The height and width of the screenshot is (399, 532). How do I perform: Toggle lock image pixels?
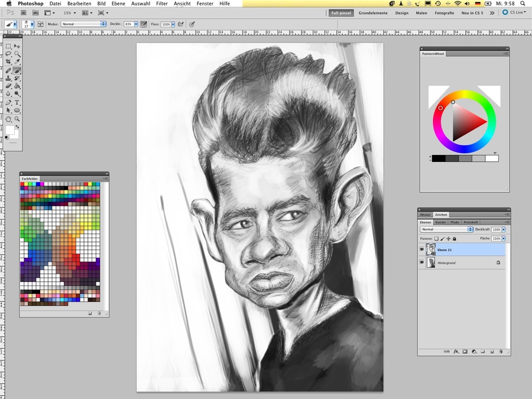(442, 239)
